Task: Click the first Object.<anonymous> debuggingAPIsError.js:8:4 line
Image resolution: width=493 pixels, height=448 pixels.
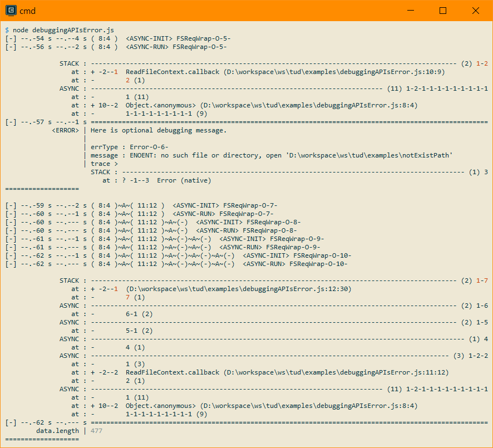Action: 244,105
